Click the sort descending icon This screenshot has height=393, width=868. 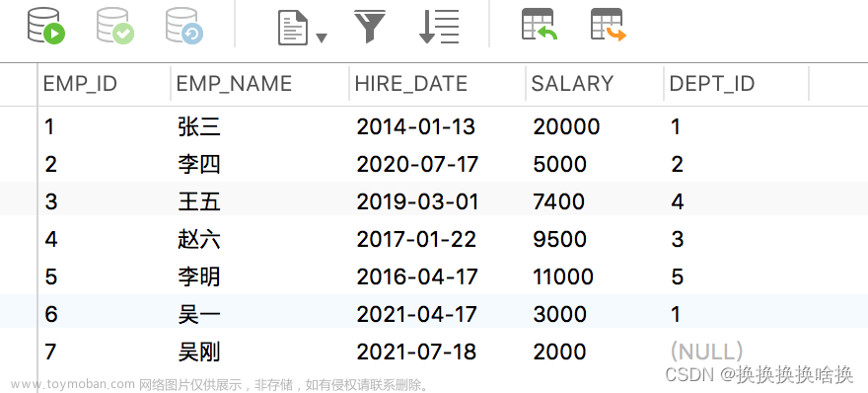click(x=439, y=27)
